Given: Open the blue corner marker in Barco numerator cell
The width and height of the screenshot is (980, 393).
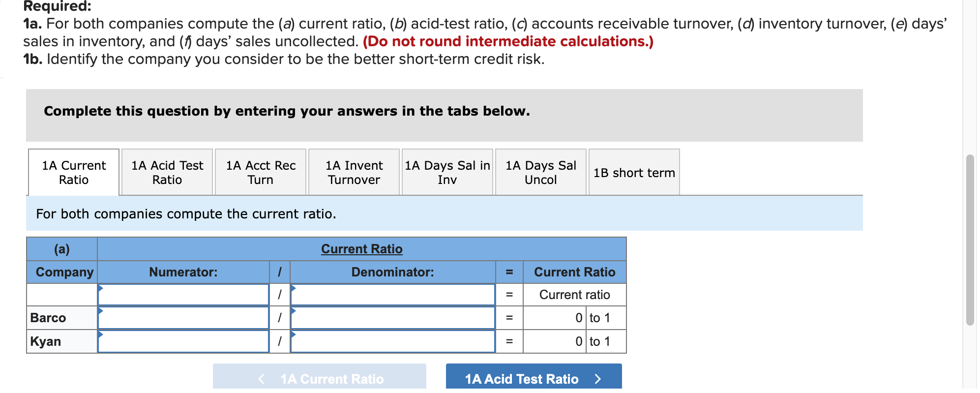Looking at the screenshot, I should pos(101,311).
